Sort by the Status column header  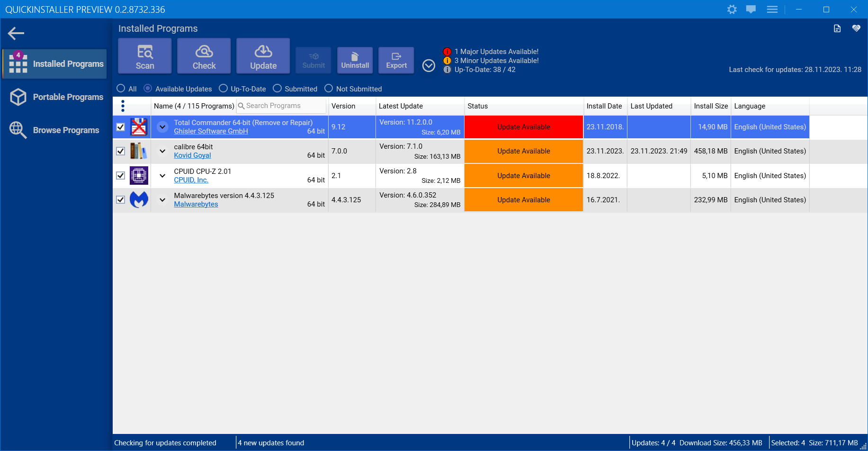(x=524, y=106)
